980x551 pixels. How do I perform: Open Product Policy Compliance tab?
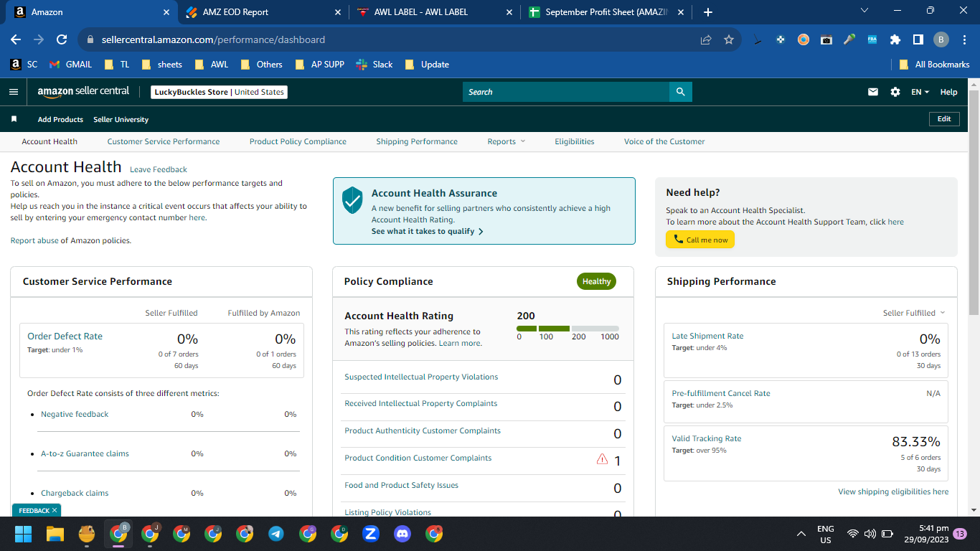point(298,141)
